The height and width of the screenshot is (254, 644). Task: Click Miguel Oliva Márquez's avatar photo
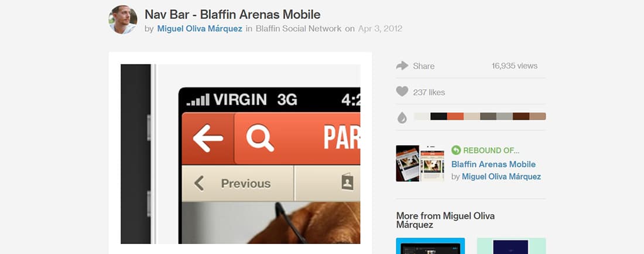tap(123, 20)
